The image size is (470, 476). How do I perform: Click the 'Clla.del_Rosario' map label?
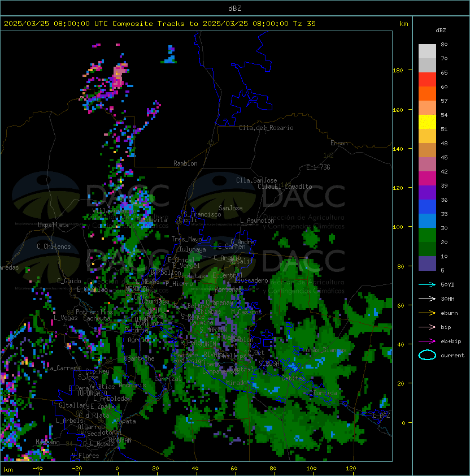[x=266, y=128]
